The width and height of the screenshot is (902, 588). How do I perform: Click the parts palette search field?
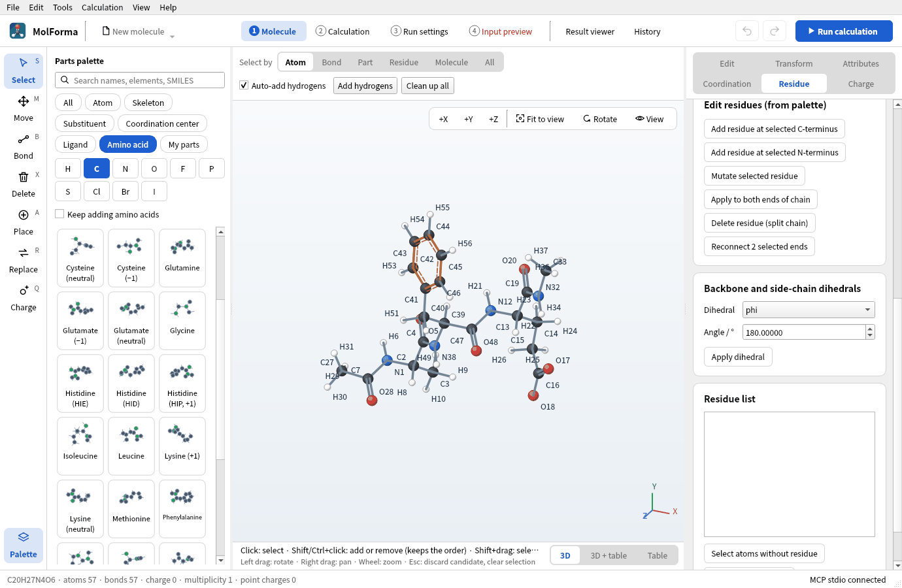(x=140, y=80)
